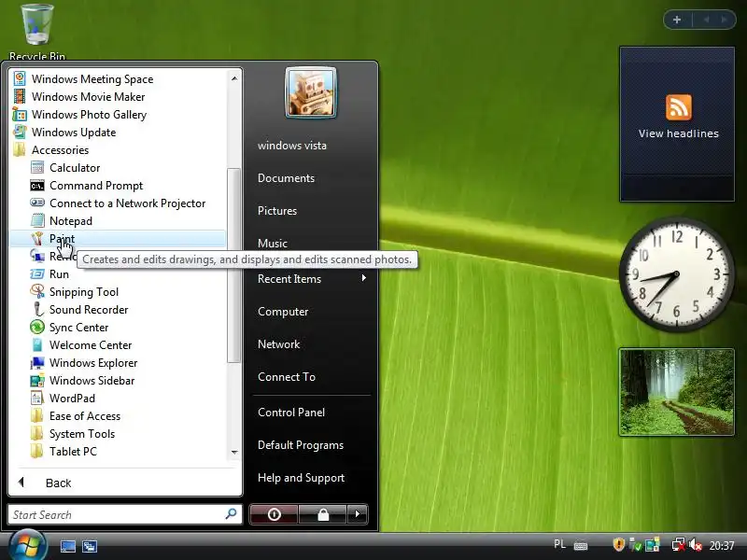Open Documents
This screenshot has width=747, height=560.
click(x=286, y=178)
